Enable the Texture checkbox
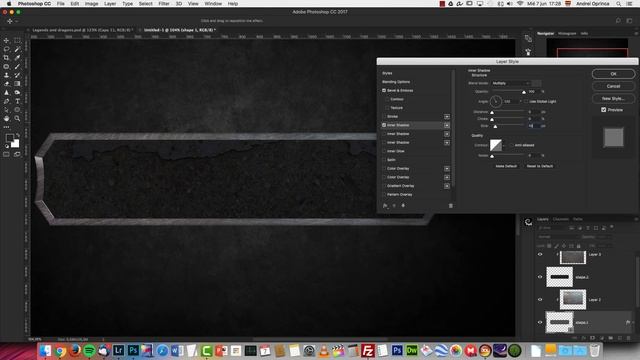The image size is (640, 360). (388, 108)
